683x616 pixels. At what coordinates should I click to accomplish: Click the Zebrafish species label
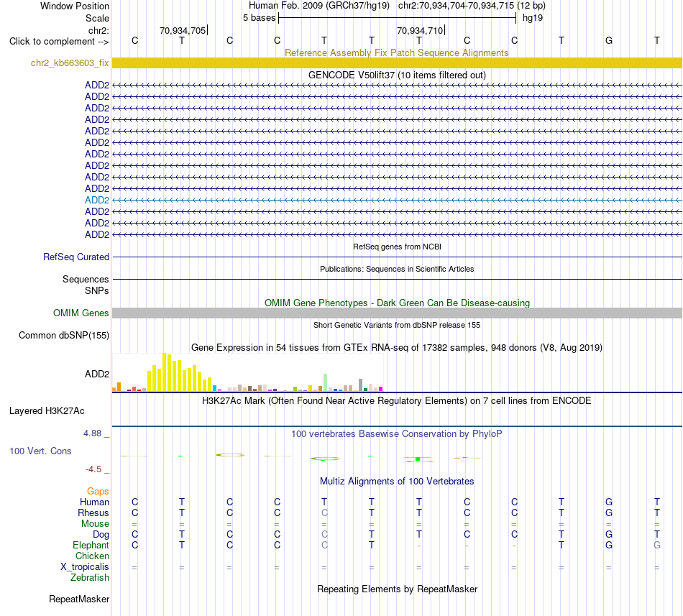(x=90, y=578)
